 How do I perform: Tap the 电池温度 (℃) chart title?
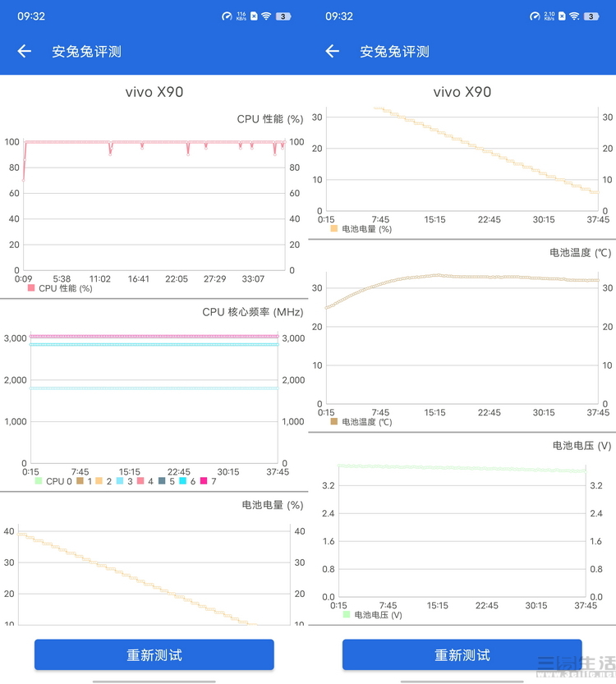[580, 253]
